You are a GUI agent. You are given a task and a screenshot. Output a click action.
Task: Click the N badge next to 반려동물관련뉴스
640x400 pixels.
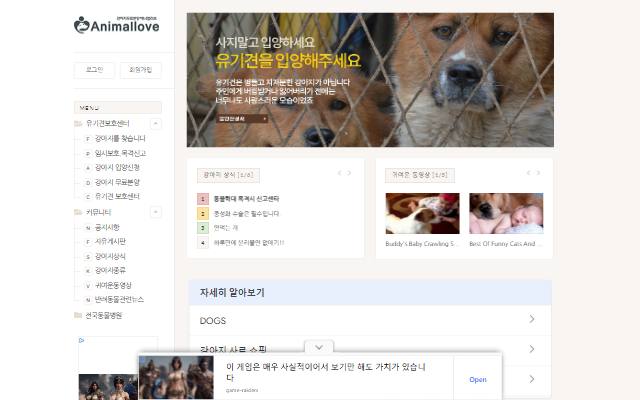tap(88, 300)
